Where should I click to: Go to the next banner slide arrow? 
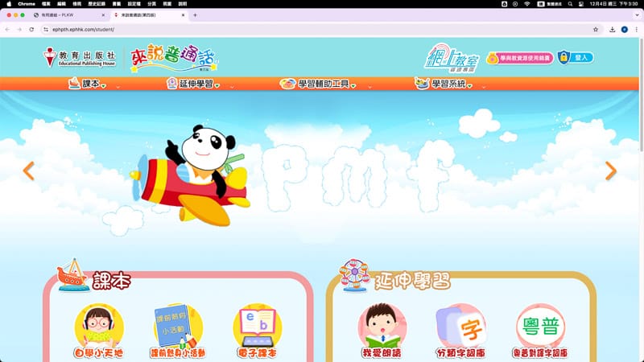click(610, 171)
